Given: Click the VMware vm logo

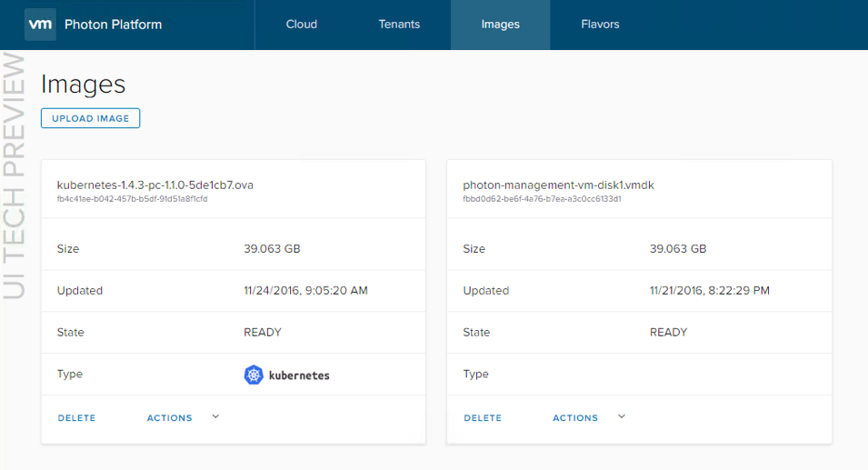Looking at the screenshot, I should [40, 25].
